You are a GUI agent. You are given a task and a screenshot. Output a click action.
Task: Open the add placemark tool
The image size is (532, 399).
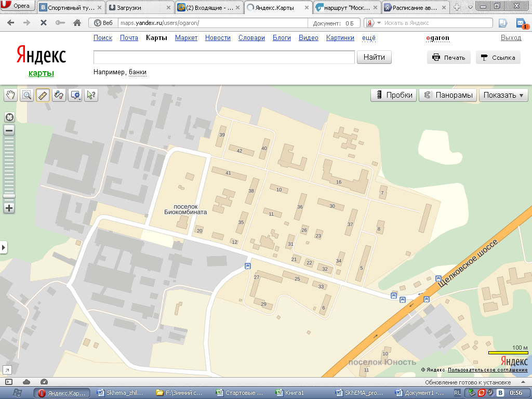(x=75, y=95)
